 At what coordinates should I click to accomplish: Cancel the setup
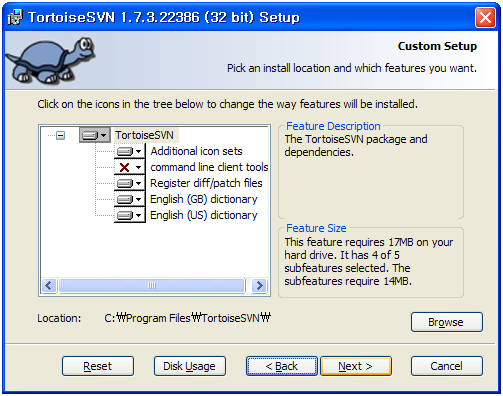(x=447, y=366)
